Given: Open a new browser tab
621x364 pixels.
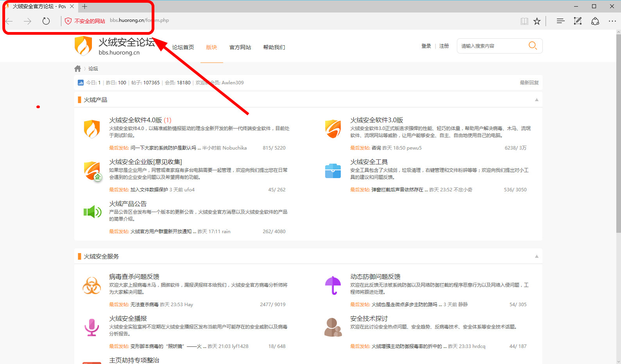Looking at the screenshot, I should pyautogui.click(x=84, y=6).
